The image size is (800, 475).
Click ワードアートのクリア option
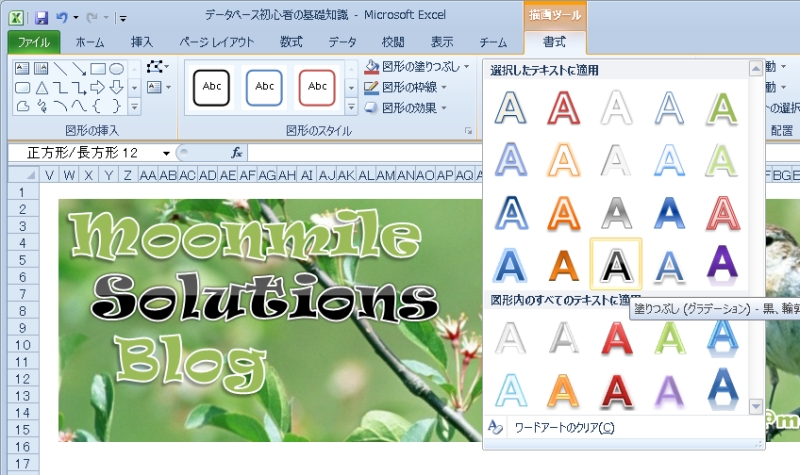pos(564,428)
